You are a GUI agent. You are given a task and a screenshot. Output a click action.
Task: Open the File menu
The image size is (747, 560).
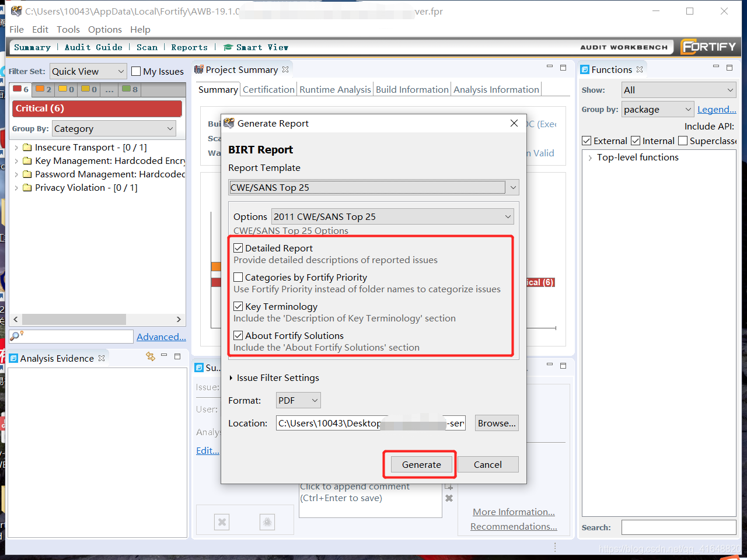coord(17,29)
